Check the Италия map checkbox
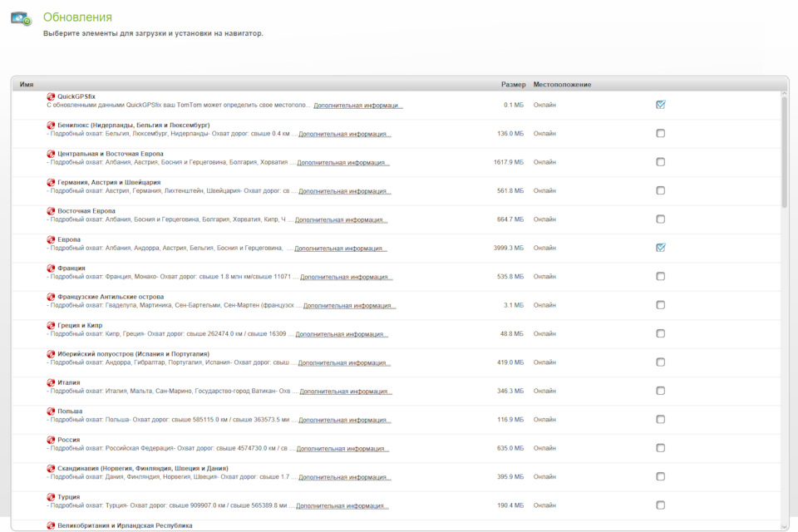The image size is (798, 532). coord(660,391)
